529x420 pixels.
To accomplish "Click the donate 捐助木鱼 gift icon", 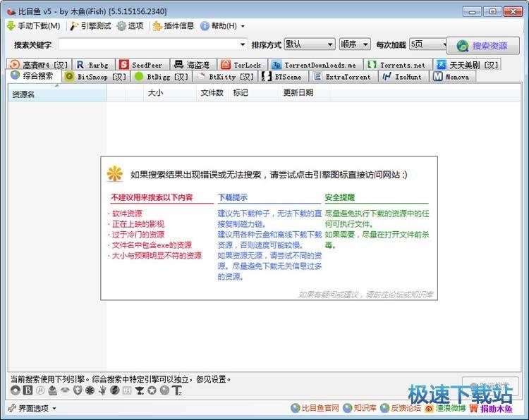I will 473,408.
